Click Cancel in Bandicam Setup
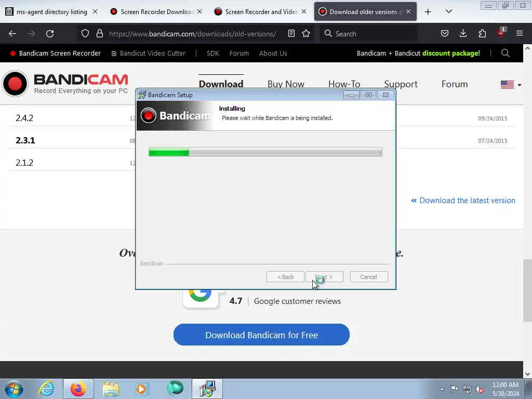This screenshot has width=532, height=399. click(x=369, y=277)
